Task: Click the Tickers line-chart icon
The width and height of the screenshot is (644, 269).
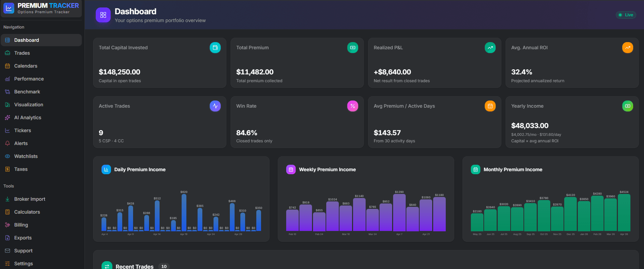Action: point(7,130)
